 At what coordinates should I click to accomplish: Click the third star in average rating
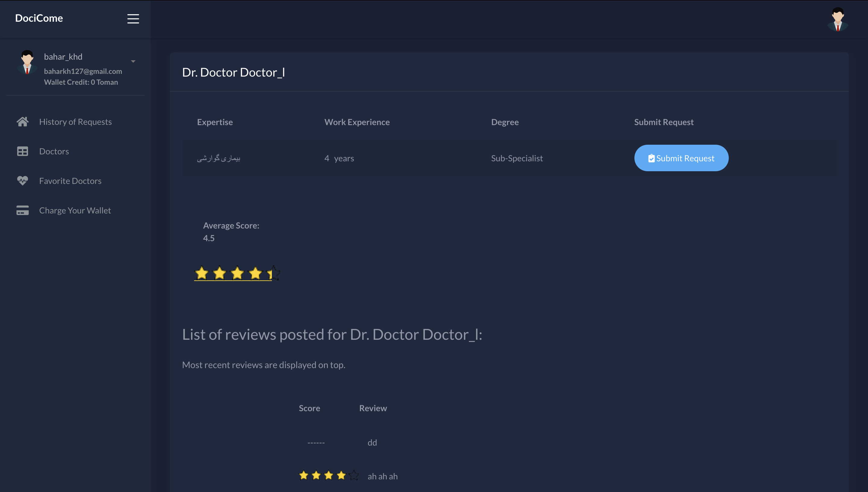click(x=237, y=273)
